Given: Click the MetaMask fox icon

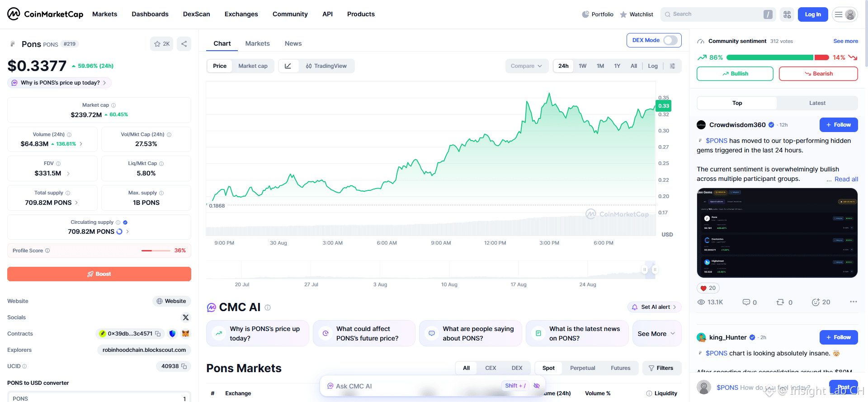Looking at the screenshot, I should (185, 334).
